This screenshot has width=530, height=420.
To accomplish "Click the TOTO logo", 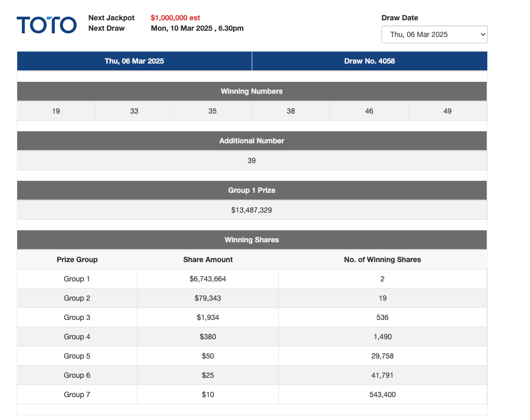I will point(46,24).
